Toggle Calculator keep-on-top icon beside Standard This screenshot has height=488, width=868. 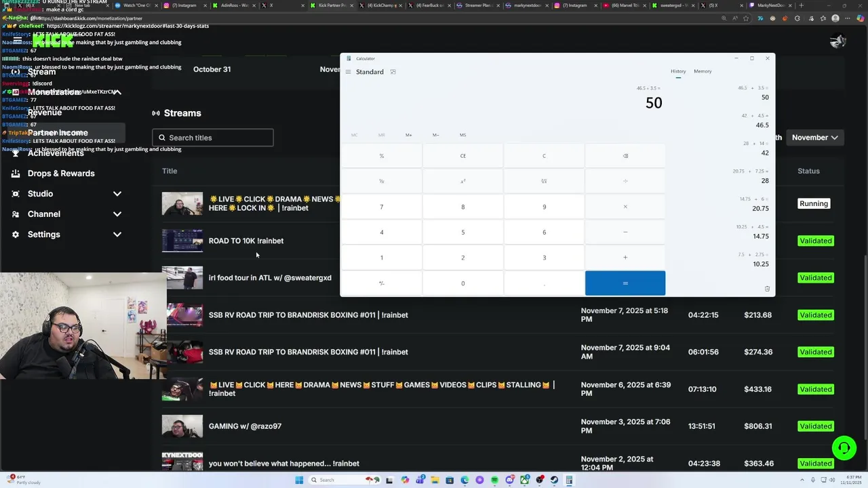coord(393,72)
